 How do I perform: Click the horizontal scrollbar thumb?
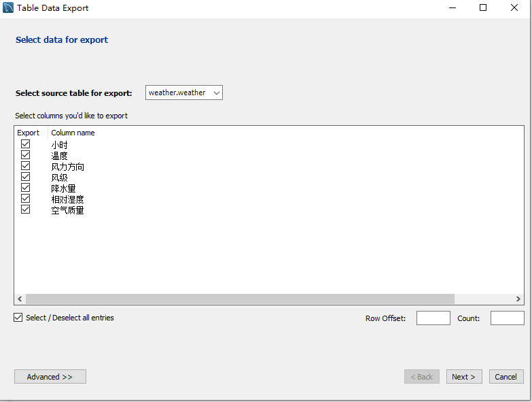click(x=239, y=299)
